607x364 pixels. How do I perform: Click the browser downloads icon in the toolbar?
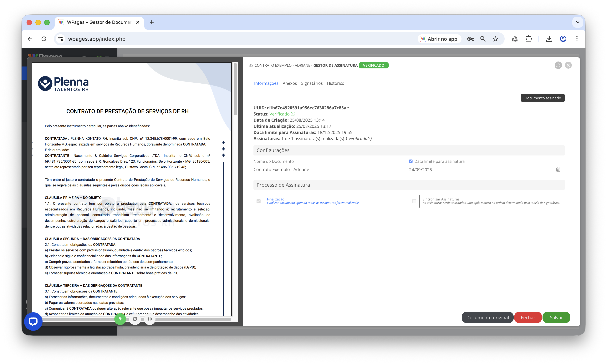(x=549, y=39)
